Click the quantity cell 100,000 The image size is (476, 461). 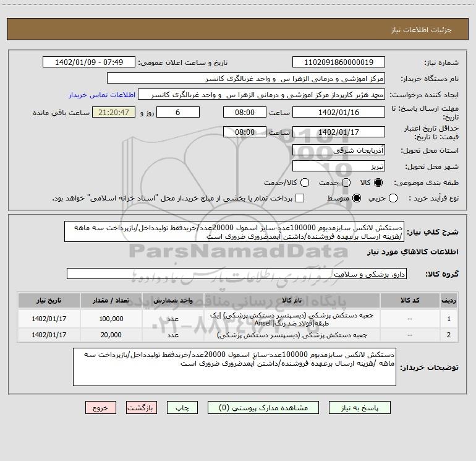(111, 319)
